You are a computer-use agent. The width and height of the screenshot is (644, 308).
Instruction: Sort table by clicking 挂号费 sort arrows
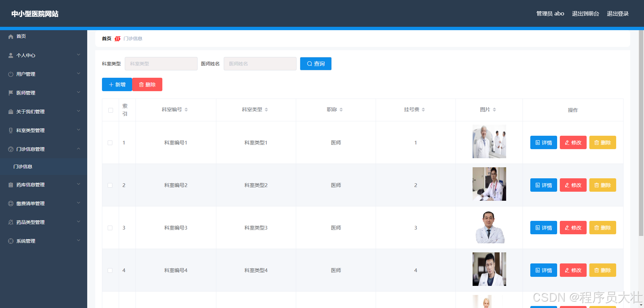click(423, 109)
